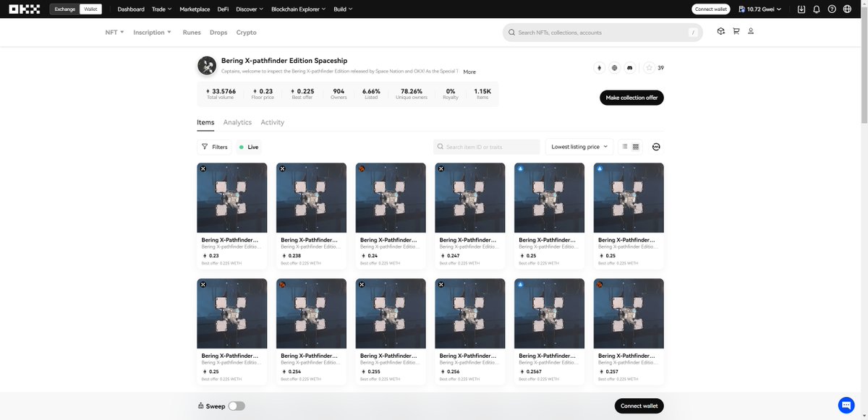Open the shopping cart

pos(736,32)
